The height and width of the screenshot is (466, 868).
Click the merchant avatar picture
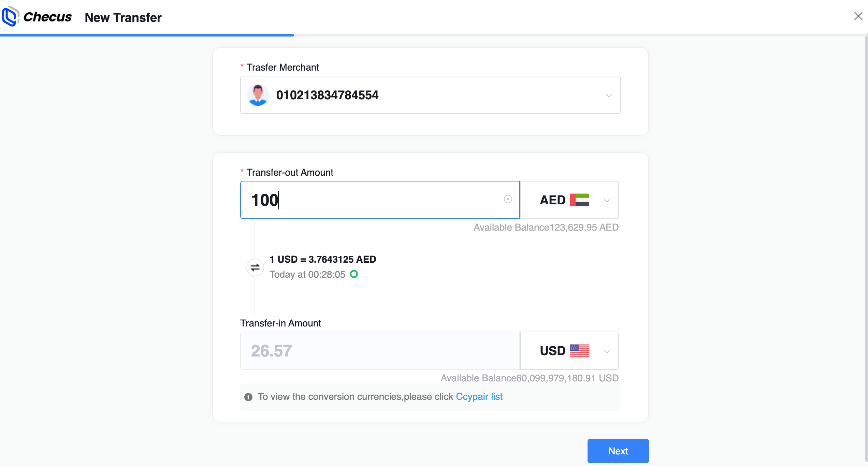point(258,95)
